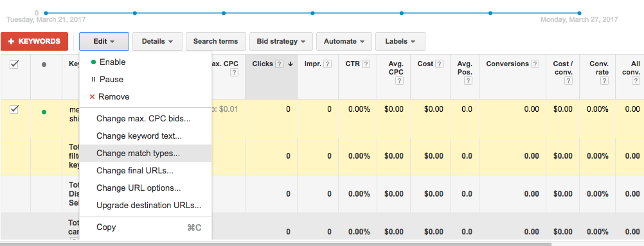Sort by the Avg. CPC column header

(x=396, y=68)
